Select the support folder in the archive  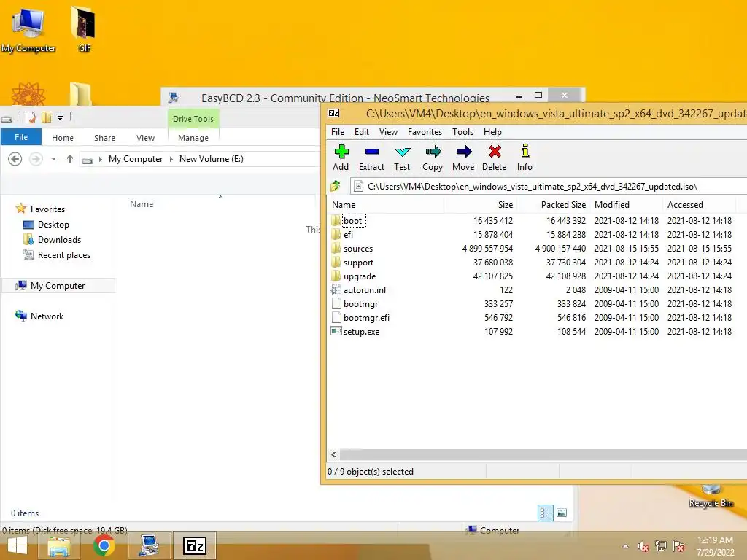358,262
